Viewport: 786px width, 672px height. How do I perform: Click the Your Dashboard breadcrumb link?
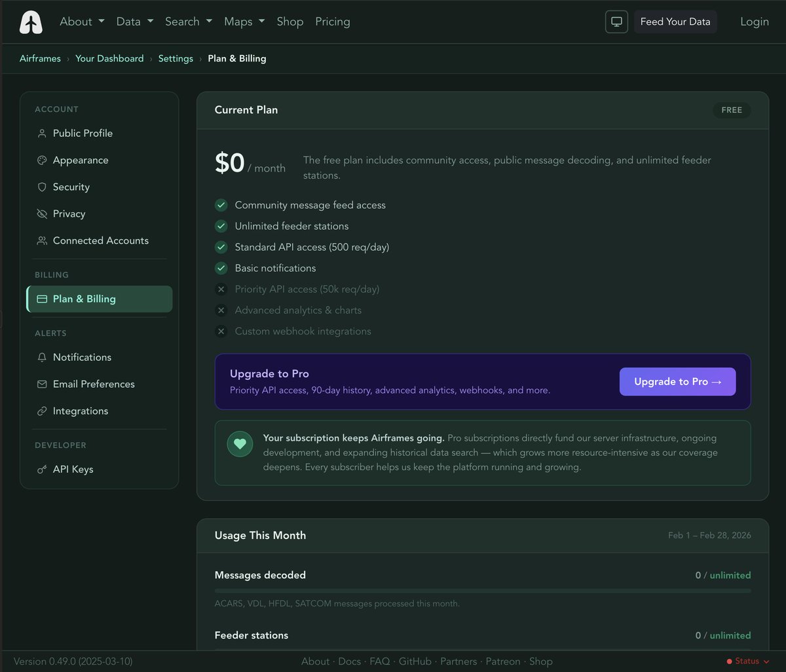coord(109,59)
